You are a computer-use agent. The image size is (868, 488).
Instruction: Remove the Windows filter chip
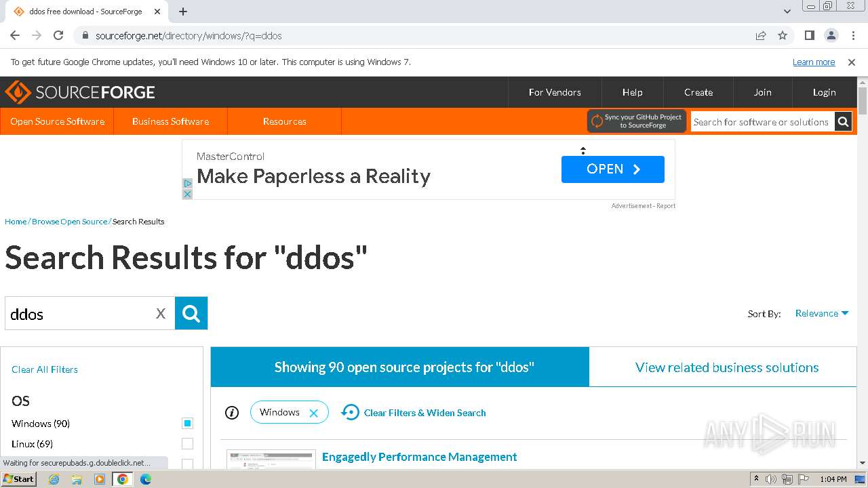[x=313, y=413]
